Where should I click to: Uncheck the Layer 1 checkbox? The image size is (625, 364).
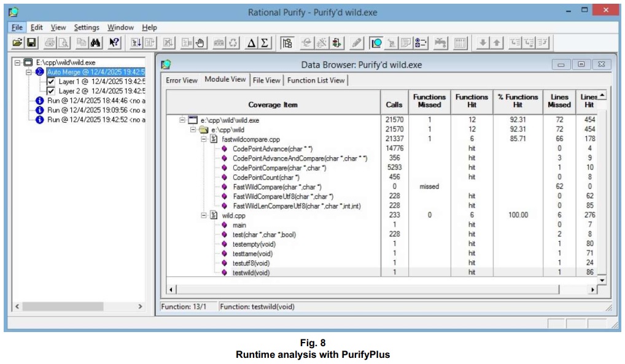coord(51,82)
